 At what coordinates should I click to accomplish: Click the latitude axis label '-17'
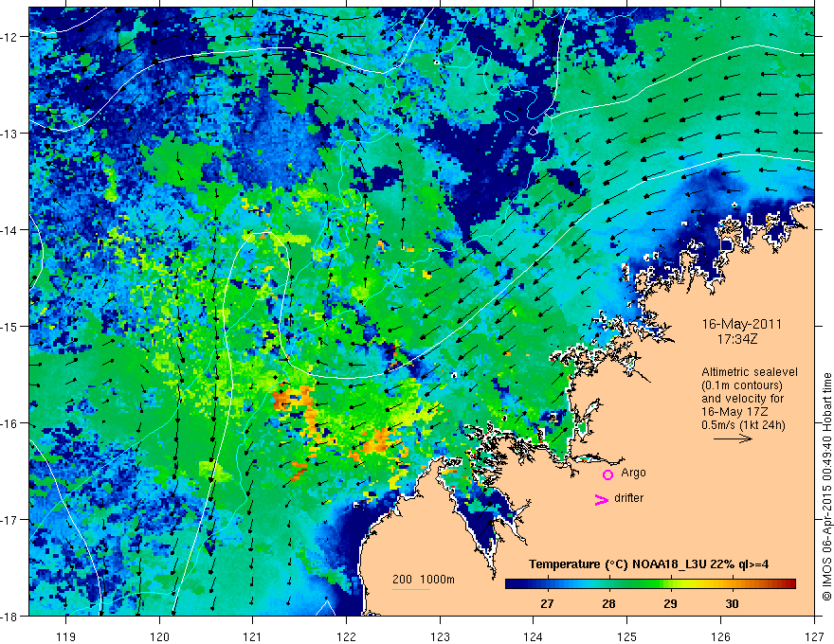tap(9, 520)
